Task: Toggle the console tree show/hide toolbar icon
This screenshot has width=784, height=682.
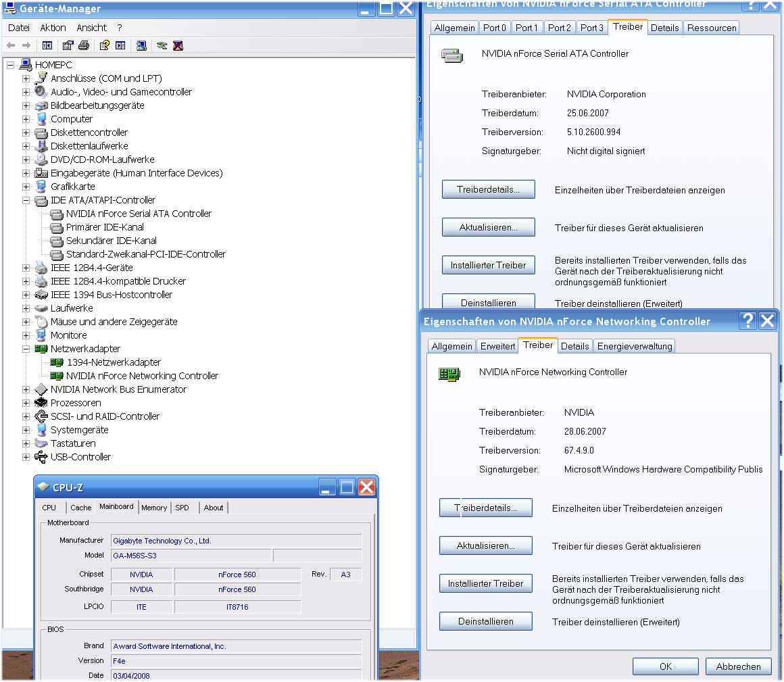Action: (47, 45)
